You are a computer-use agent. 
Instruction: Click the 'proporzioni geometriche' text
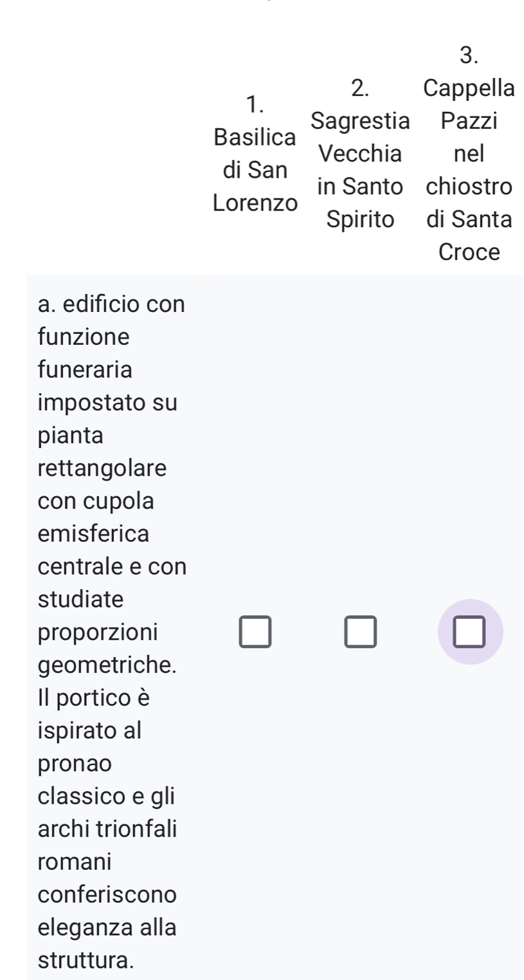107,648
